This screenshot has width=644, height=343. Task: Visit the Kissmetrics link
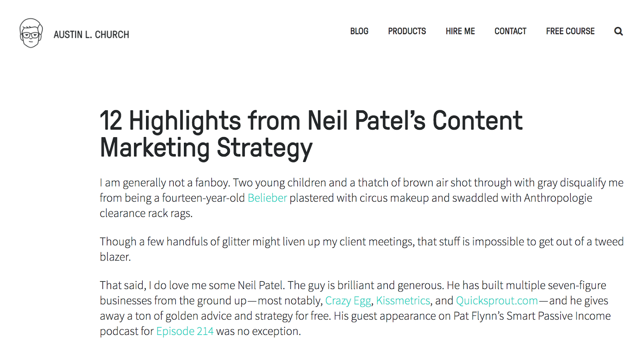tap(403, 301)
